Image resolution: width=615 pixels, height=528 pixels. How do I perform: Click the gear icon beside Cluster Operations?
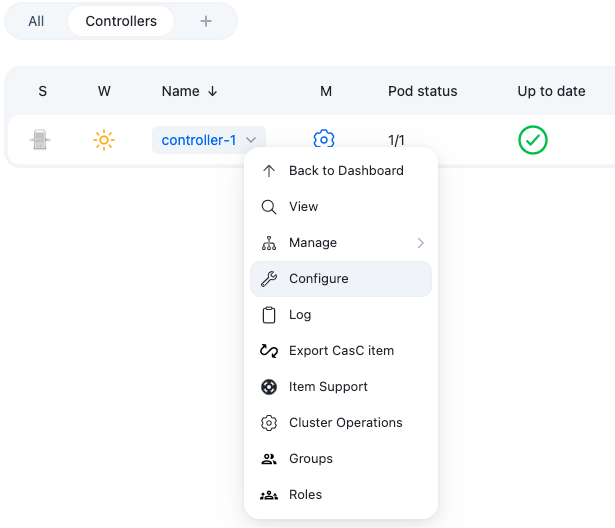[x=269, y=423]
